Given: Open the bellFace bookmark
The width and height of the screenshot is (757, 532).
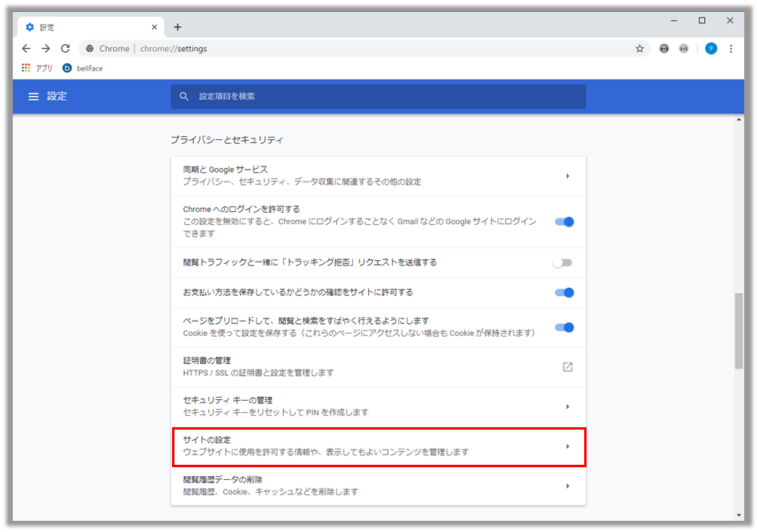Looking at the screenshot, I should [x=82, y=68].
